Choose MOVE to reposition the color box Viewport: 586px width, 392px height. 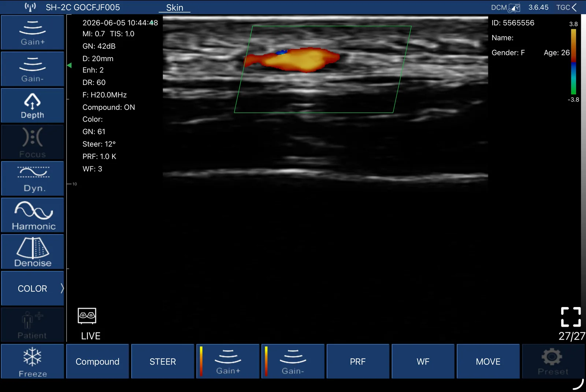click(x=488, y=362)
